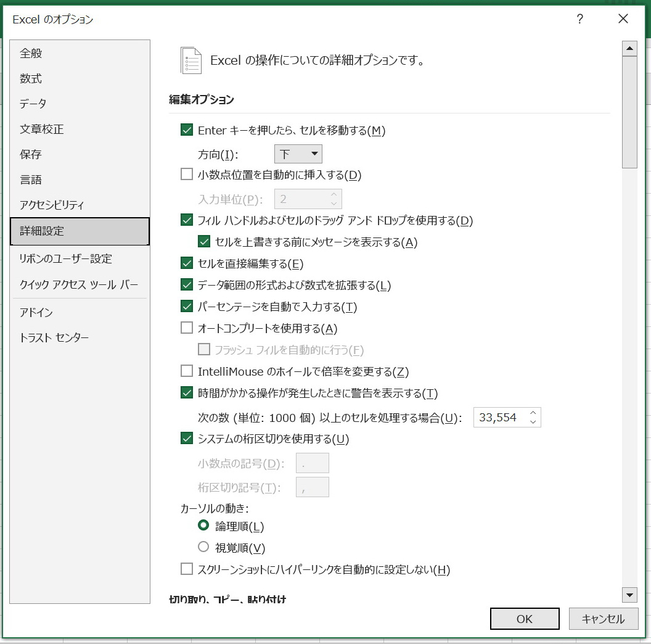Select the 視覚順 radio button
The height and width of the screenshot is (644, 651).
pos(203,547)
